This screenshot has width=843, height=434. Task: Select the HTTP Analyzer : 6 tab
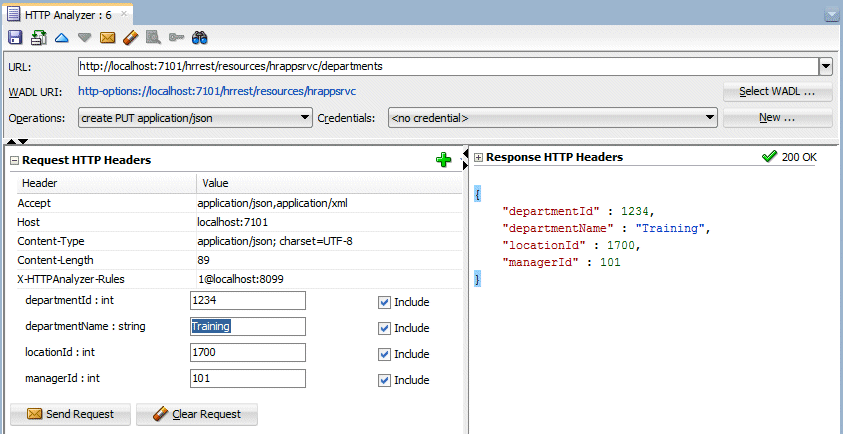click(x=67, y=15)
